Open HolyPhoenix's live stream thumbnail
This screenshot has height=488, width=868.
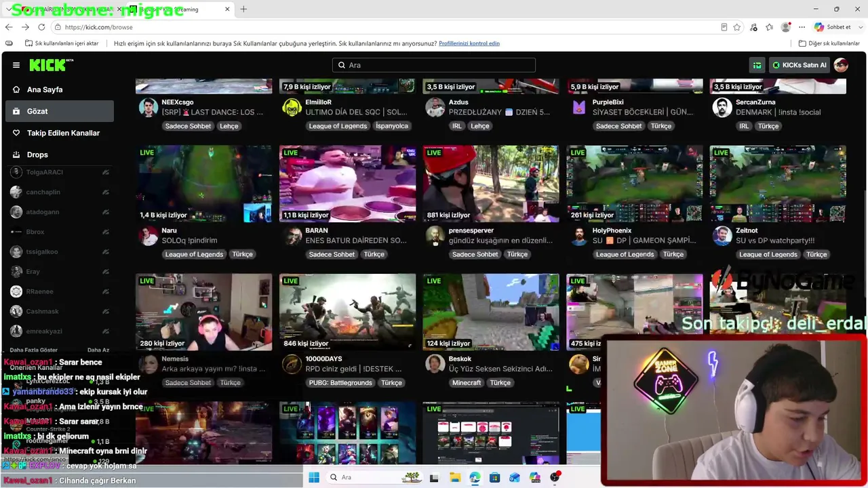pos(635,184)
